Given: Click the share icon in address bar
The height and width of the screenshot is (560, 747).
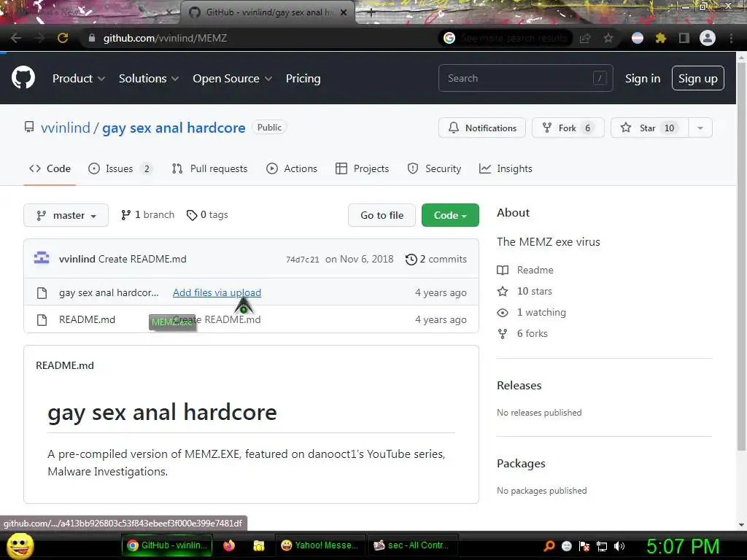Looking at the screenshot, I should pyautogui.click(x=585, y=38).
